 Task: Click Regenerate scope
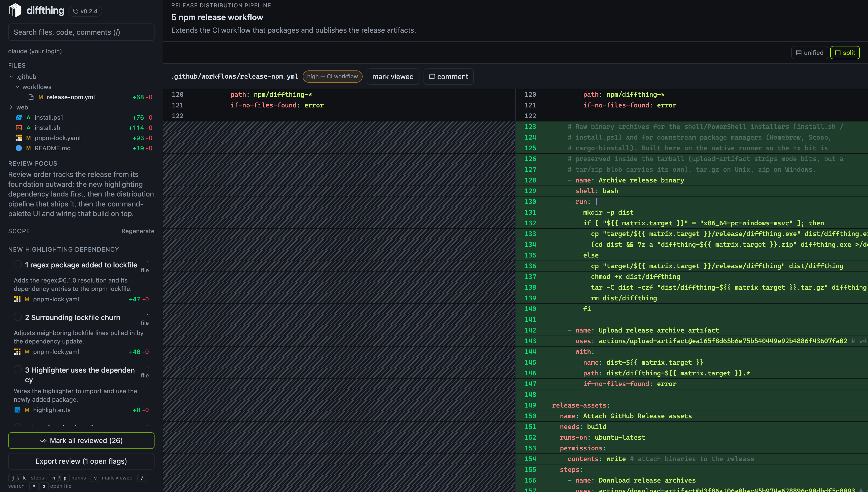pyautogui.click(x=138, y=231)
